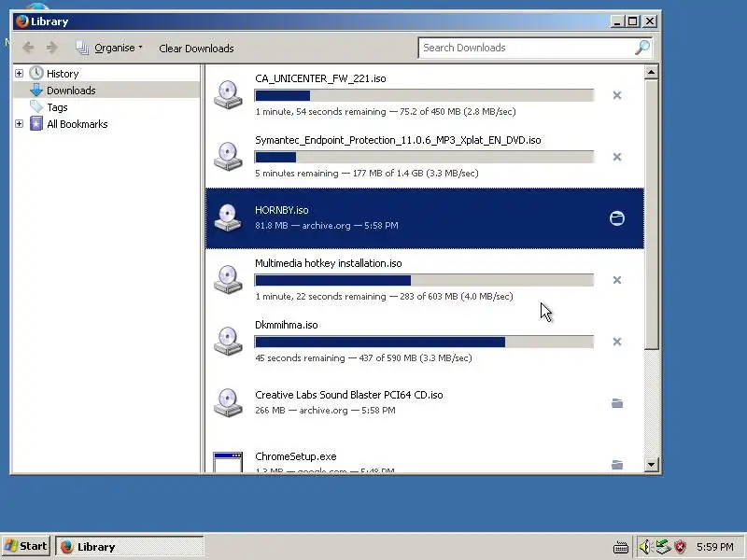Go back with the left arrow button

point(28,48)
